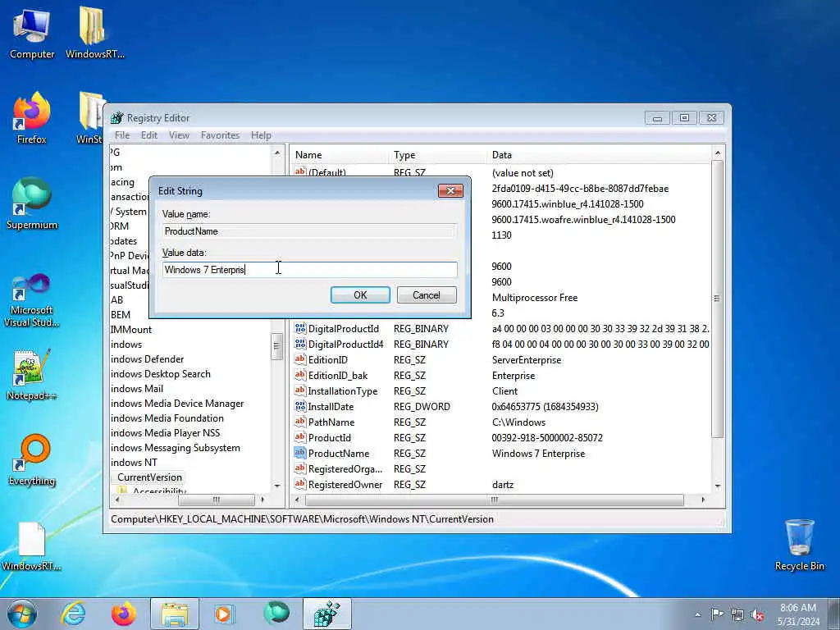Select the EditionID_bak string value icon

tap(300, 375)
